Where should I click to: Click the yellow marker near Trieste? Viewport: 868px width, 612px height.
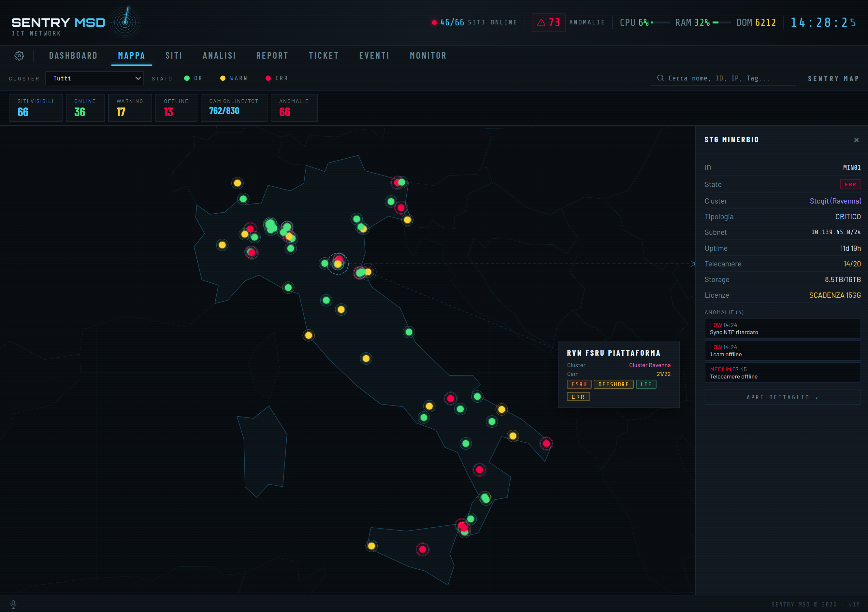tap(408, 220)
